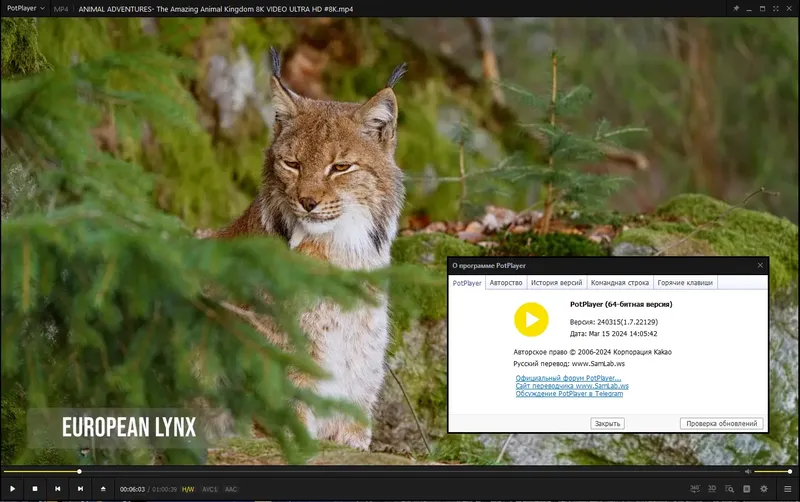
Task: Click the Закрыть button
Action: coord(607,423)
